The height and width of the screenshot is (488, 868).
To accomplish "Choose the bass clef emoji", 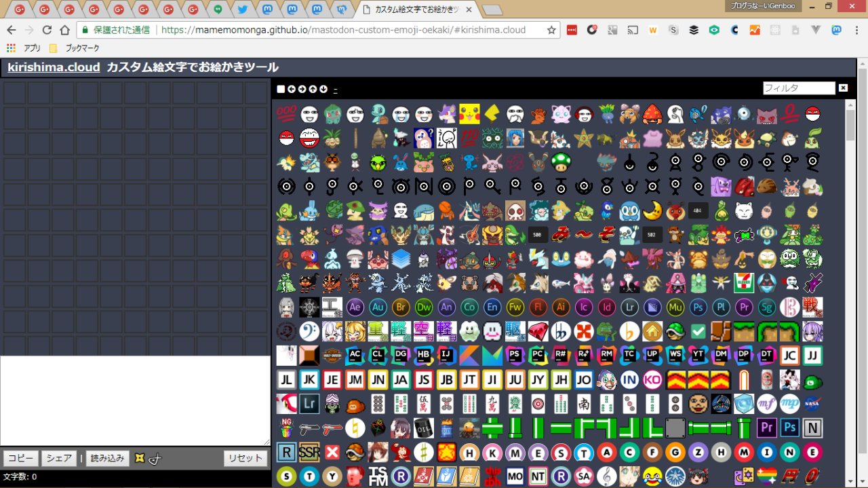I will pos(309,331).
